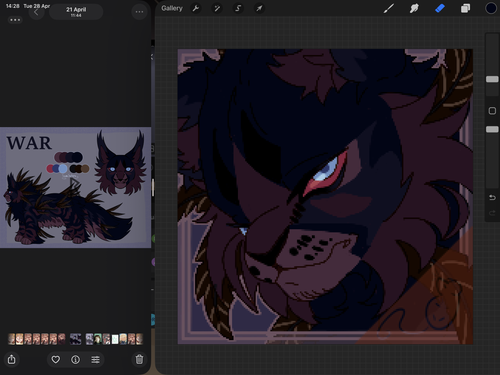Select the white card thumbnail
Screen dimensions: 500x375
tap(115, 339)
